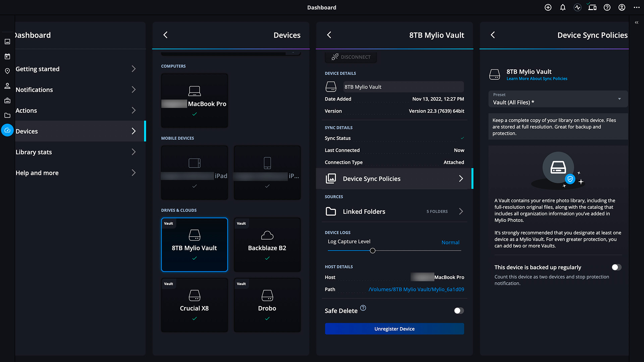Select the MacBook Pro computer card
The image size is (644, 362).
point(195,101)
